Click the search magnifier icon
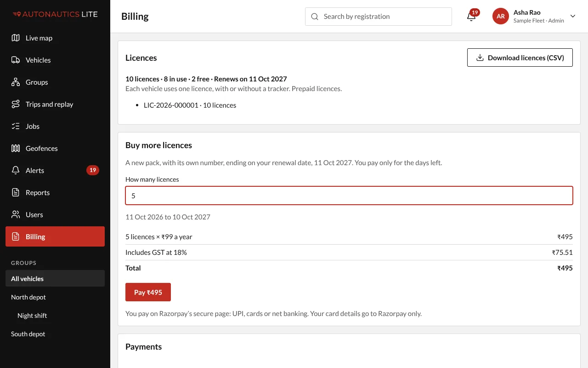Image resolution: width=588 pixels, height=368 pixels. click(x=315, y=17)
